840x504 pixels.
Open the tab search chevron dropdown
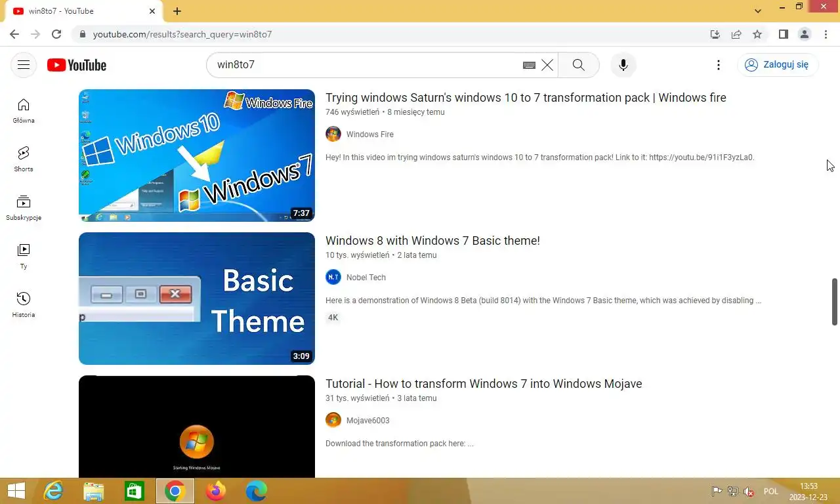point(758,11)
